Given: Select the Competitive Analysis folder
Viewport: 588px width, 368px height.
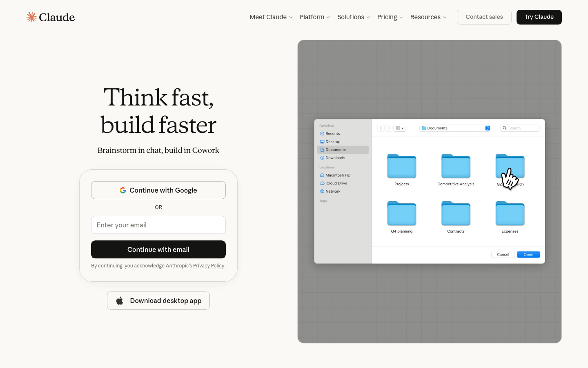Looking at the screenshot, I should point(456,170).
